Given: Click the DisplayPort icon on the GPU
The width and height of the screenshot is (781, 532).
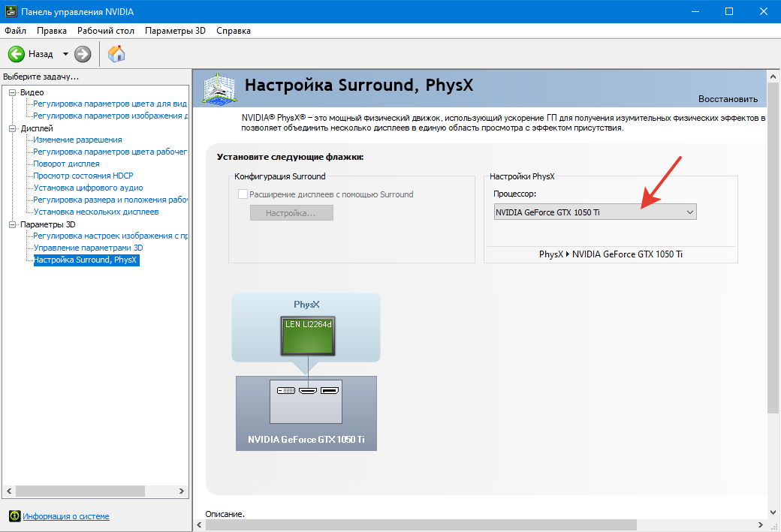Looking at the screenshot, I should [330, 391].
